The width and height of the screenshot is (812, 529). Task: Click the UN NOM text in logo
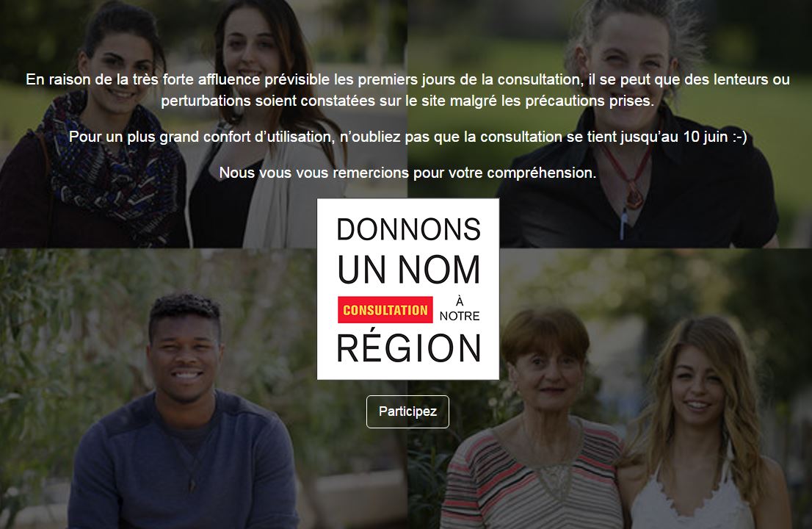[409, 270]
